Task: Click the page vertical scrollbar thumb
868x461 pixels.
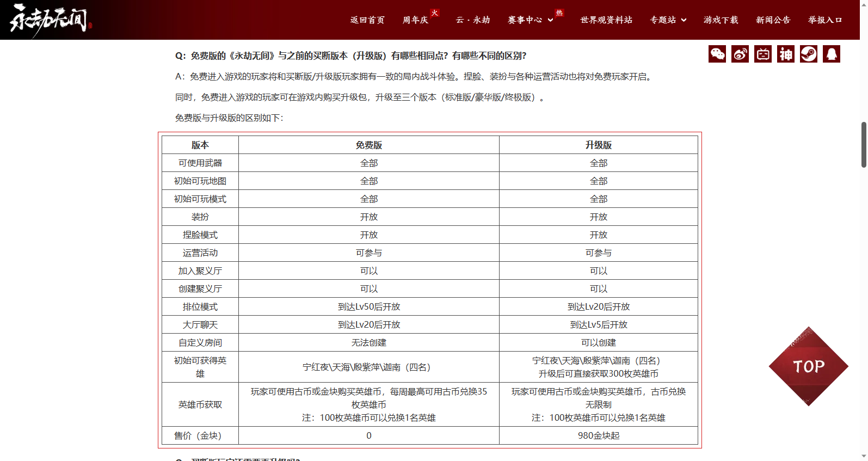Action: click(864, 145)
